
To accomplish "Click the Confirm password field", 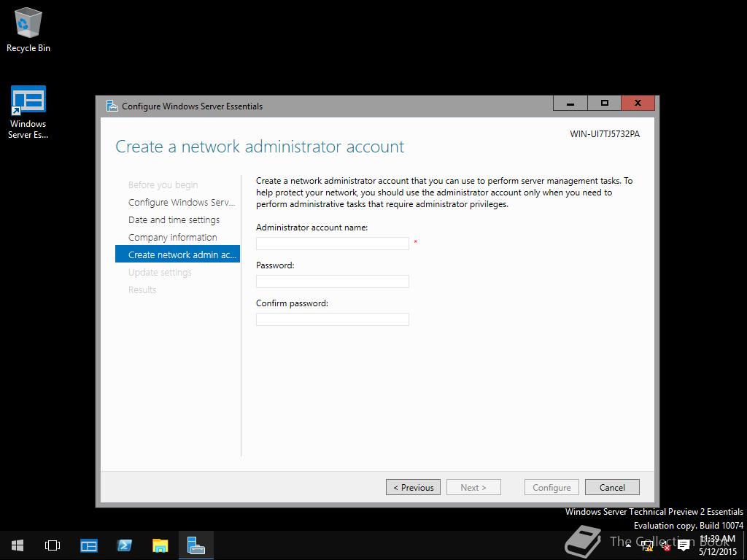I will click(332, 319).
